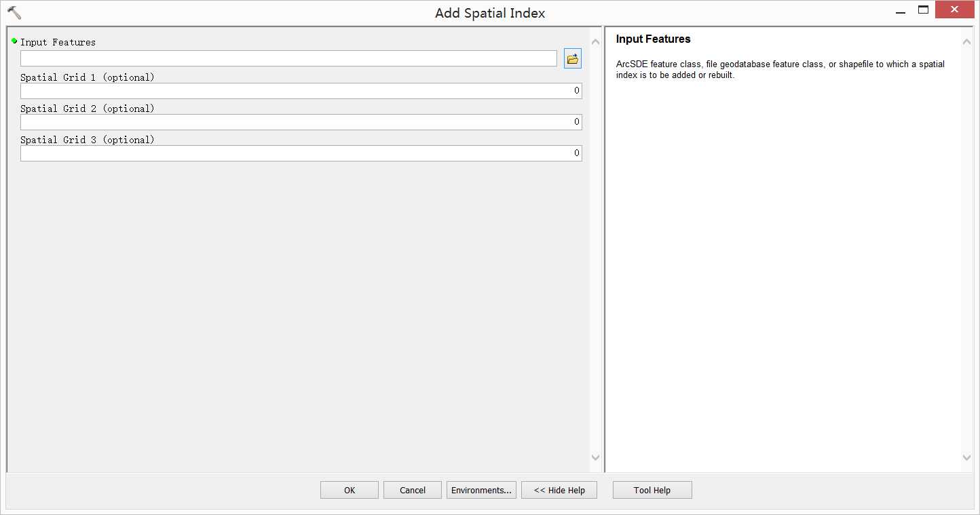Image resolution: width=980 pixels, height=515 pixels.
Task: Open the Environments... settings
Action: click(x=481, y=490)
